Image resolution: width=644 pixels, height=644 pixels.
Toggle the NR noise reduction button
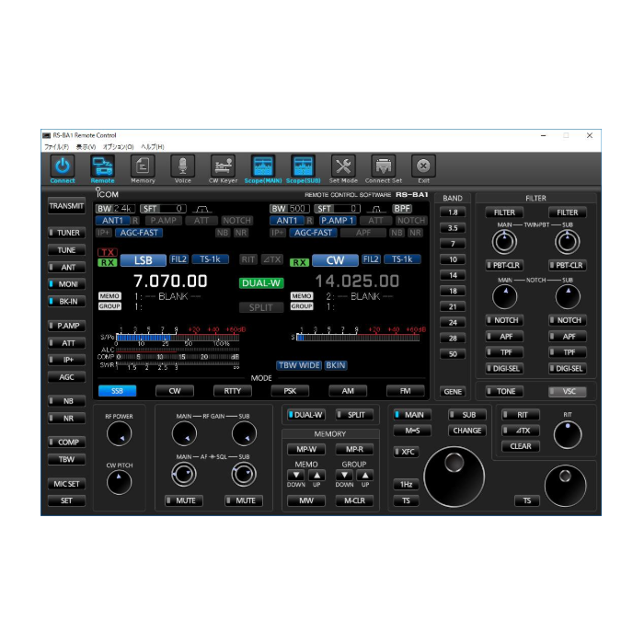[66, 419]
